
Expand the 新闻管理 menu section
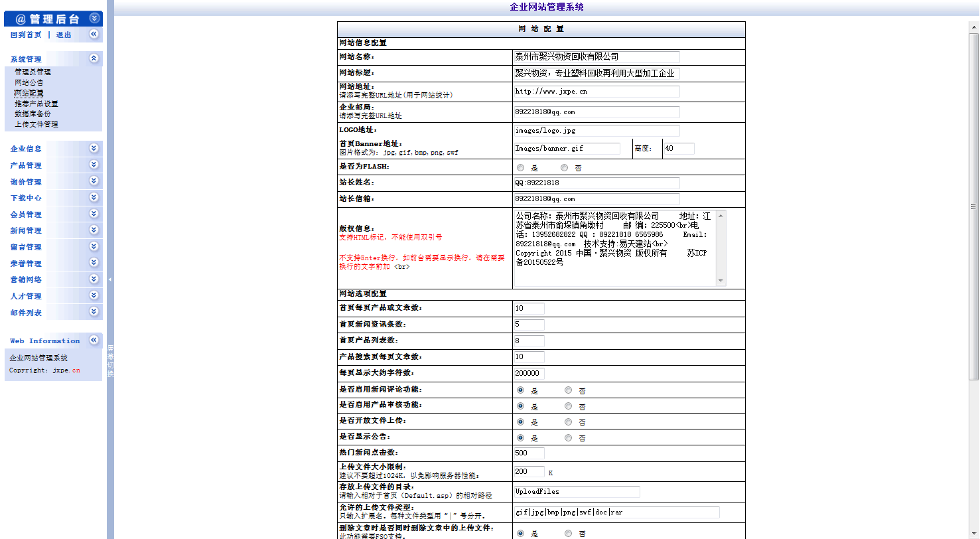point(94,230)
